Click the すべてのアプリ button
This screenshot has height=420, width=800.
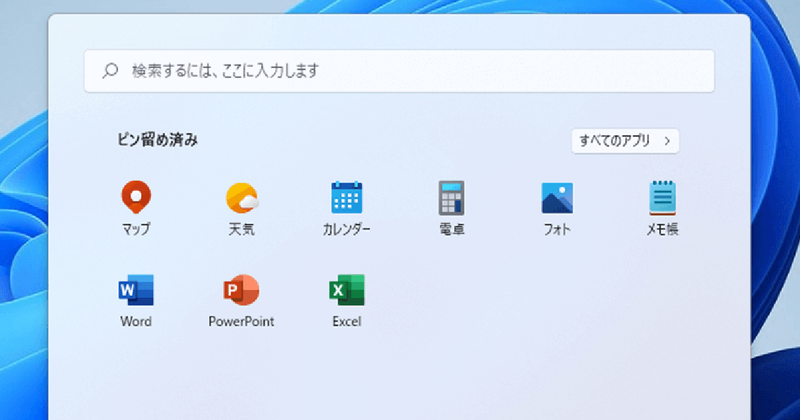(625, 141)
